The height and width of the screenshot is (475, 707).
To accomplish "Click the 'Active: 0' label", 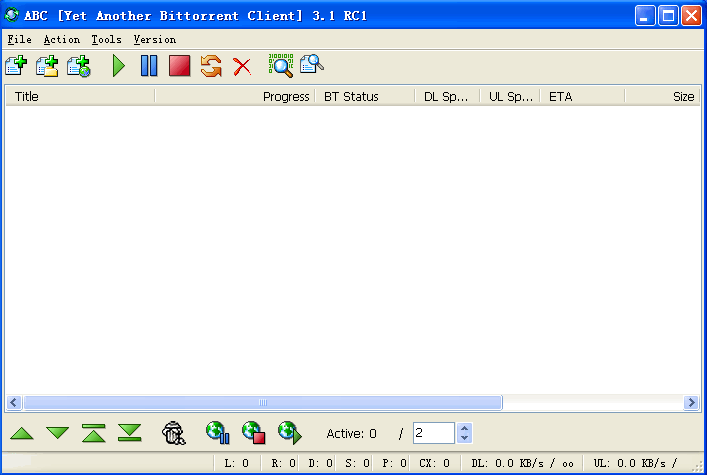I will (x=351, y=433).
